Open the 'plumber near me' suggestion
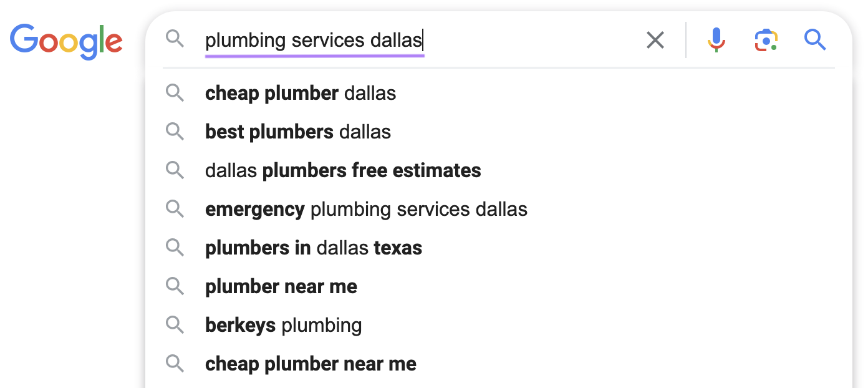868x388 pixels. coord(281,286)
